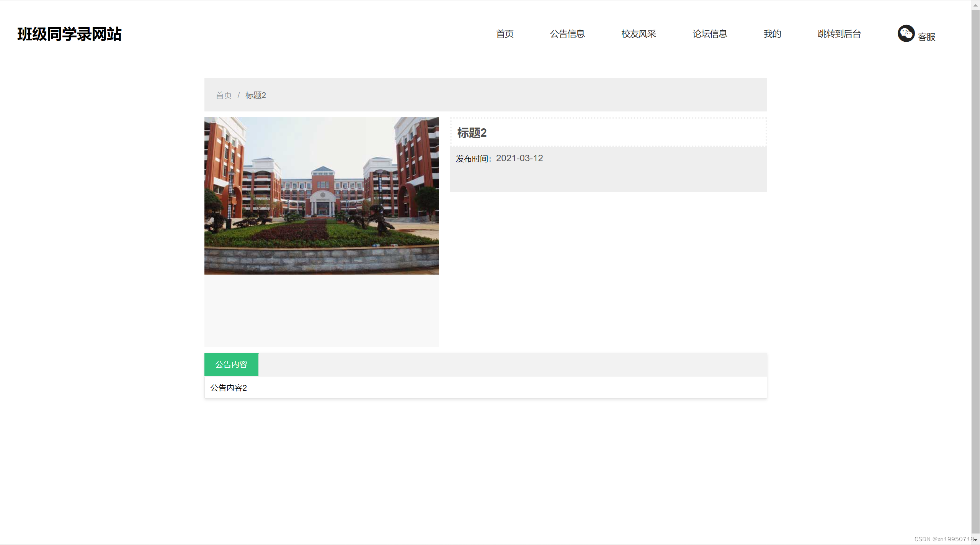Screen dimensions: 980x545
Task: Click the gray area below the photo
Action: point(321,311)
